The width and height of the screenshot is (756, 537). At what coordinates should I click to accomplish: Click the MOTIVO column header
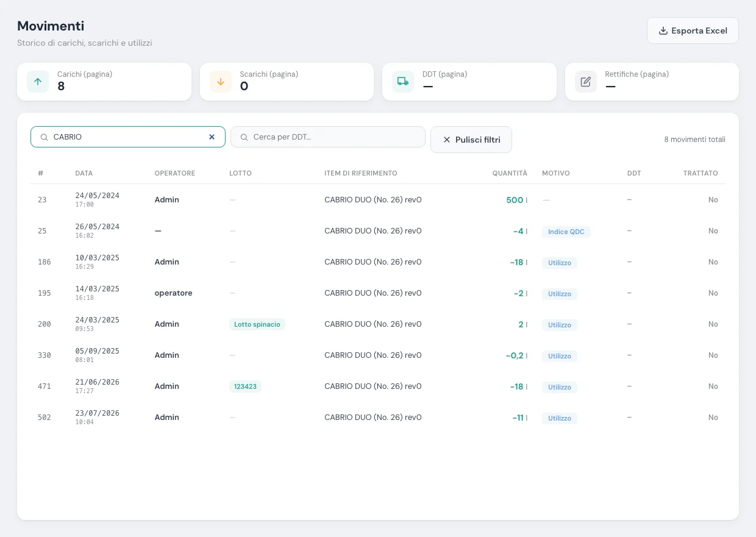pos(556,173)
